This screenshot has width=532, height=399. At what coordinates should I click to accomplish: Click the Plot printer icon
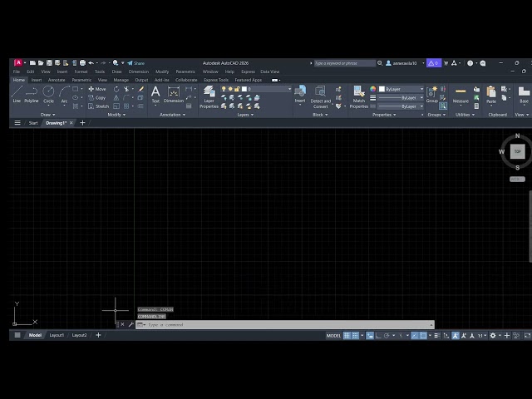[x=82, y=63]
